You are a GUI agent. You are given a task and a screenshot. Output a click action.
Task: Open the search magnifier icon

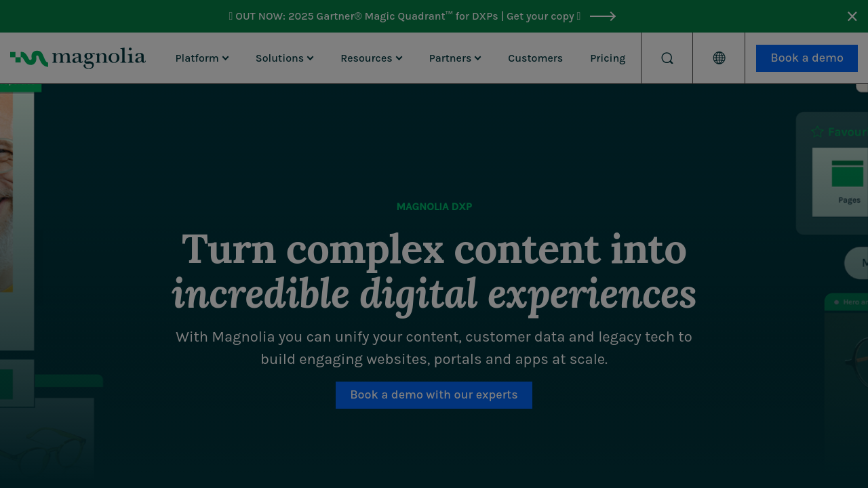click(667, 58)
